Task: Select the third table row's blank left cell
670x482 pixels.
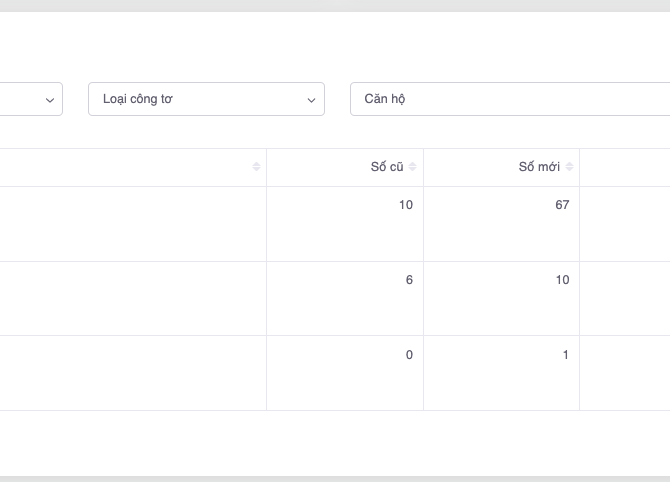Action: 130,373
